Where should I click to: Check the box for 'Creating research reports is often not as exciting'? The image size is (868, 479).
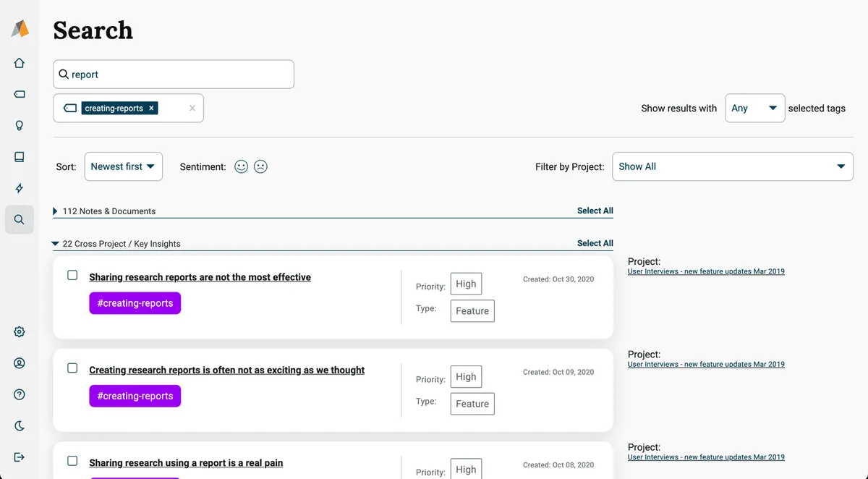tap(72, 368)
